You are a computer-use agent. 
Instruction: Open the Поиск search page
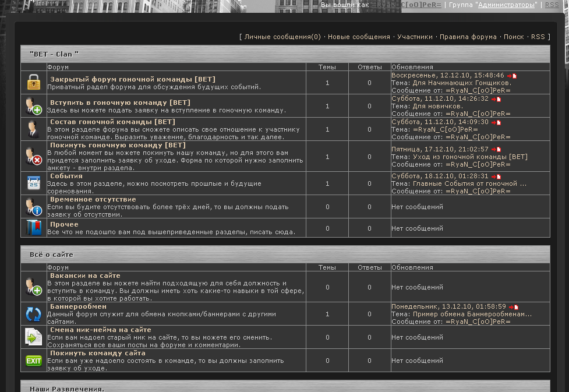pyautogui.click(x=514, y=37)
